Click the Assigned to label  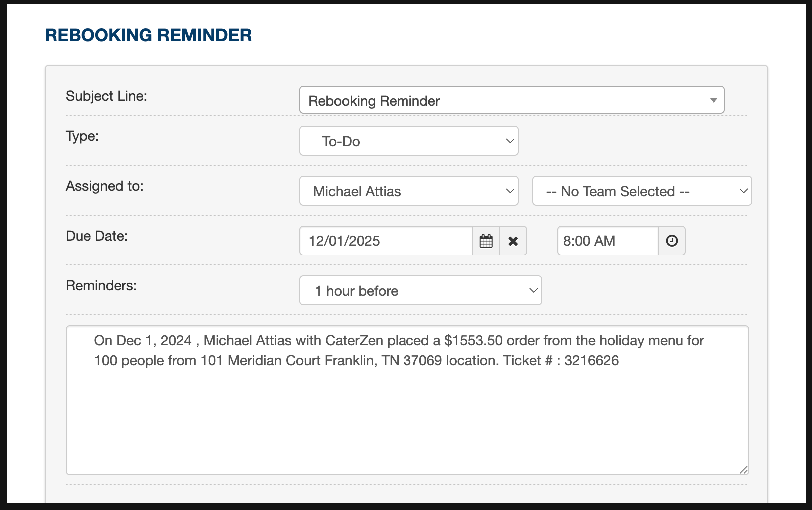click(105, 186)
